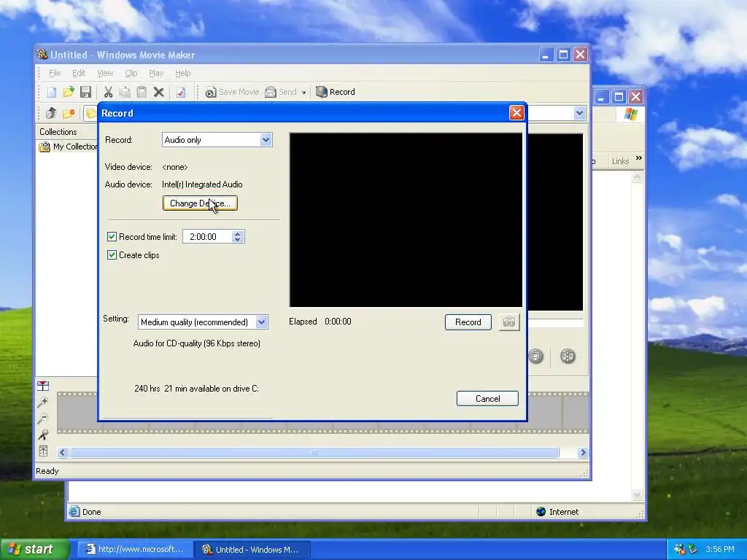Click the Windows flag logo in browser
Screen dimensions: 747x560
(x=631, y=114)
